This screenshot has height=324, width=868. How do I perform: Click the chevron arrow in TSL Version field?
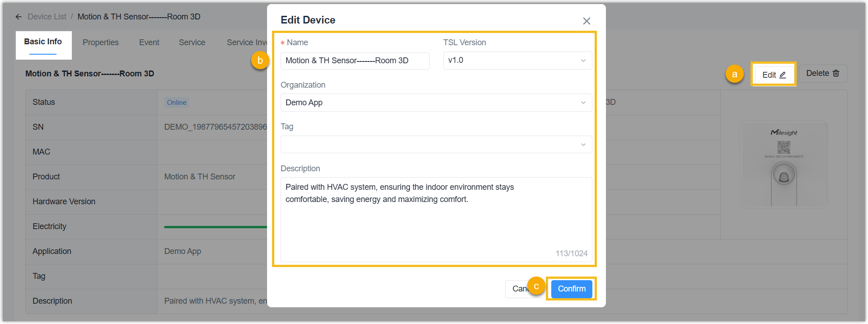[583, 61]
